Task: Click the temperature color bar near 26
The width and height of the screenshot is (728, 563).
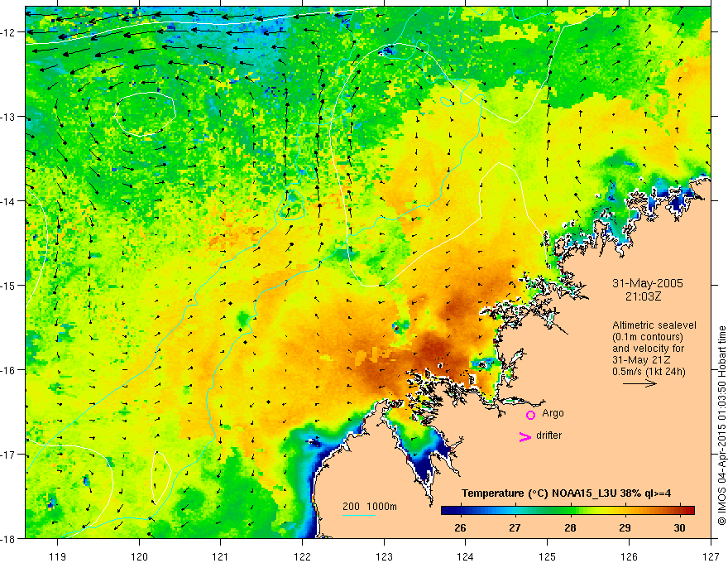Action: [461, 510]
